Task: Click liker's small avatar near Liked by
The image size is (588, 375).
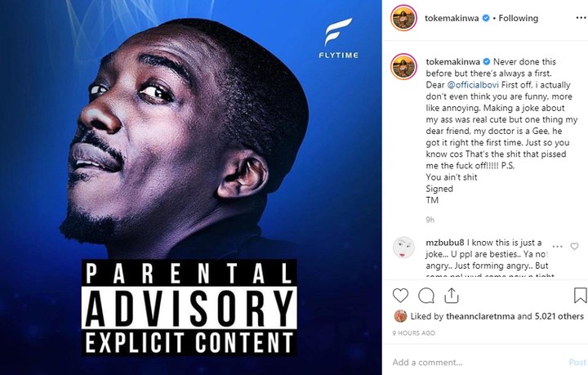Action: click(x=400, y=316)
